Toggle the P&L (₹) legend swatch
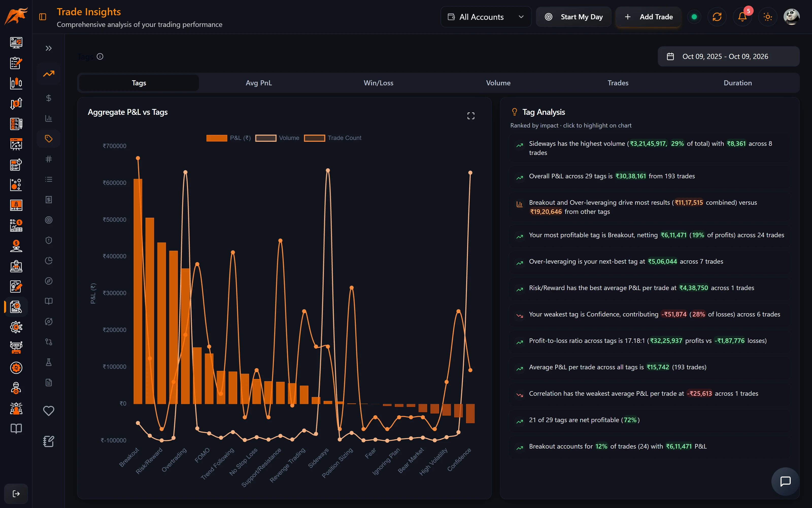The width and height of the screenshot is (812, 508). pyautogui.click(x=217, y=138)
